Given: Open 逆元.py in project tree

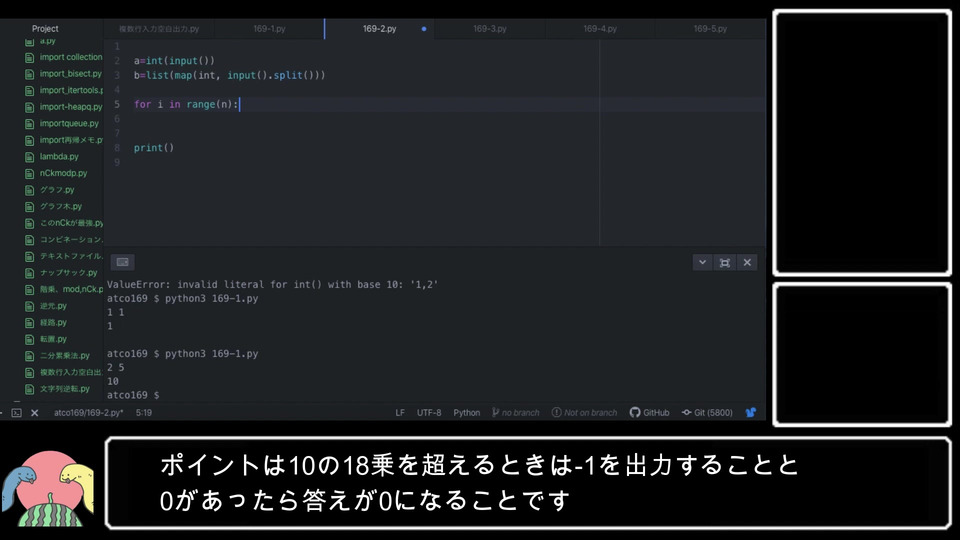Looking at the screenshot, I should pyautogui.click(x=53, y=306).
